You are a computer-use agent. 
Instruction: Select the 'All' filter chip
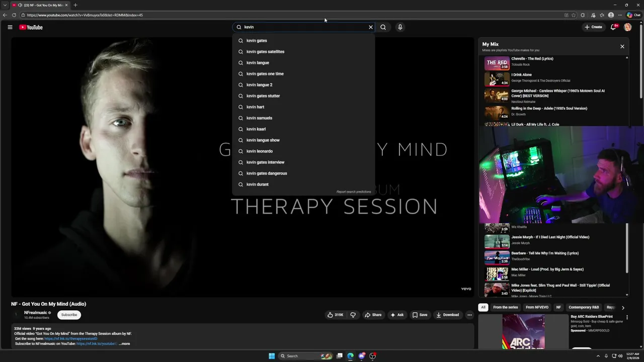click(x=483, y=307)
